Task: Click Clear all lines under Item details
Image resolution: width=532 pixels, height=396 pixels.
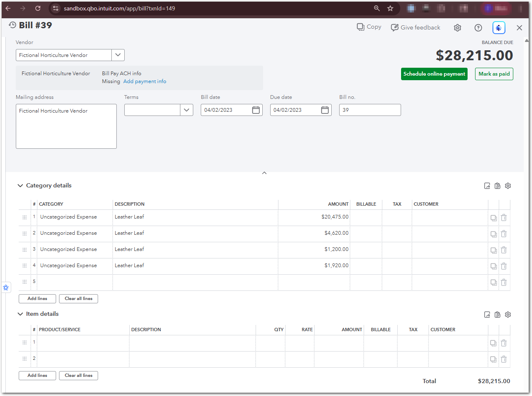Action: 79,376
